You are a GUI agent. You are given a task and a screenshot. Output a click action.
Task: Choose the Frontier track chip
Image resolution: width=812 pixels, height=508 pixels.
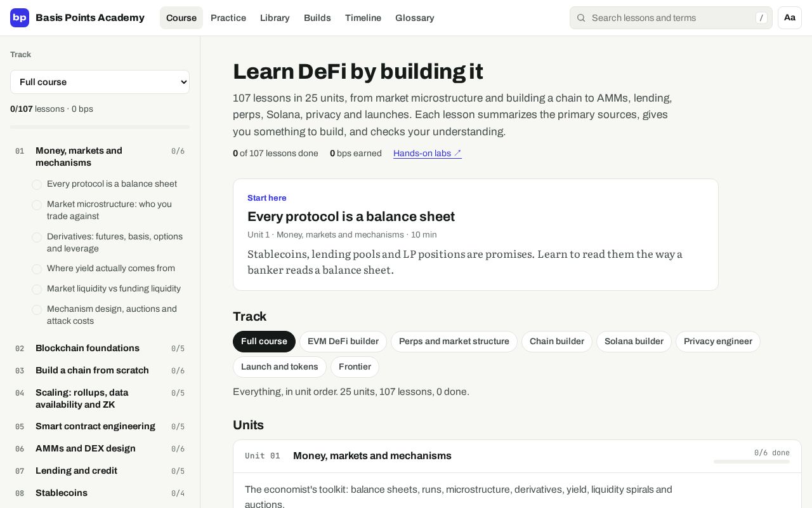pyautogui.click(x=355, y=367)
